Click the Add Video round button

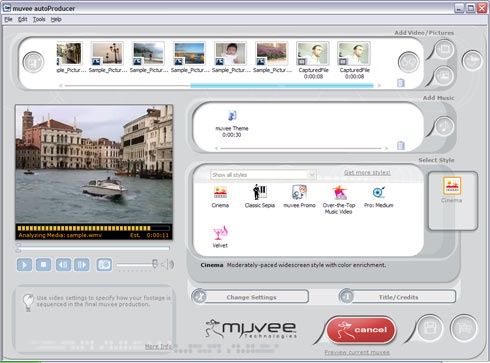[444, 49]
